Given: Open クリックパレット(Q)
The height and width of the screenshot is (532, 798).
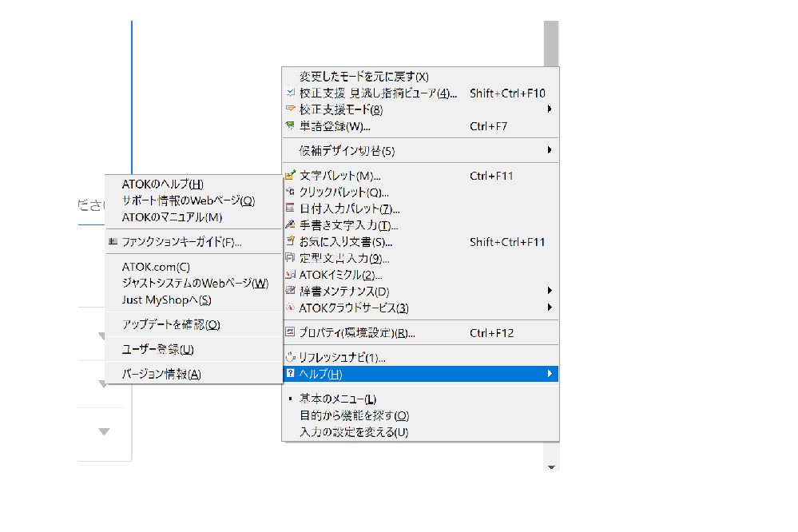Looking at the screenshot, I should point(344,193).
